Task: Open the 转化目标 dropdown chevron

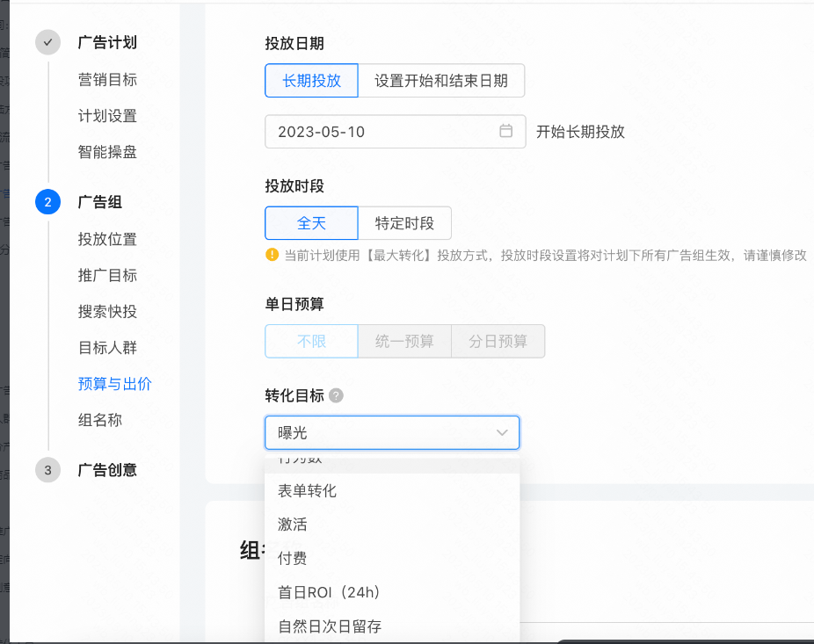Action: [x=501, y=432]
